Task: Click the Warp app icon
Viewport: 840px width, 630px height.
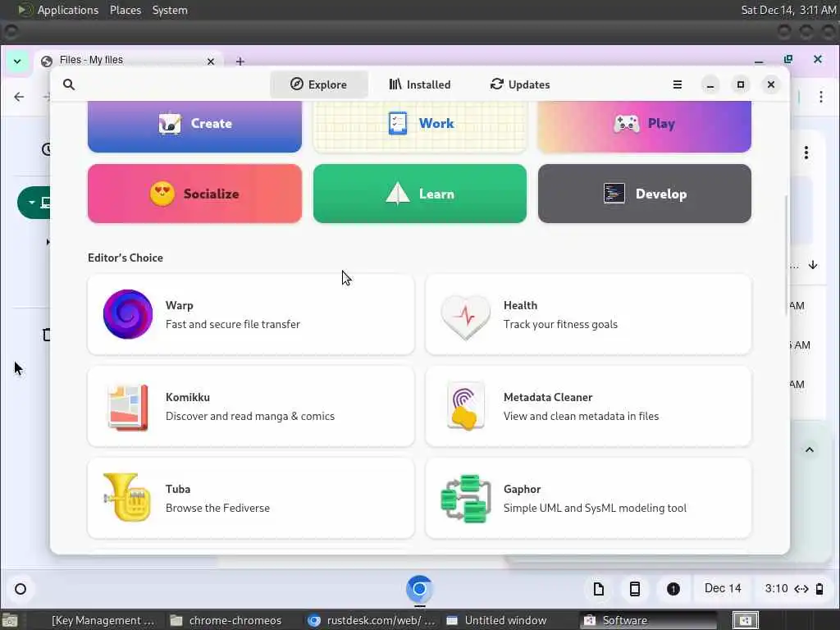Action: point(127,314)
